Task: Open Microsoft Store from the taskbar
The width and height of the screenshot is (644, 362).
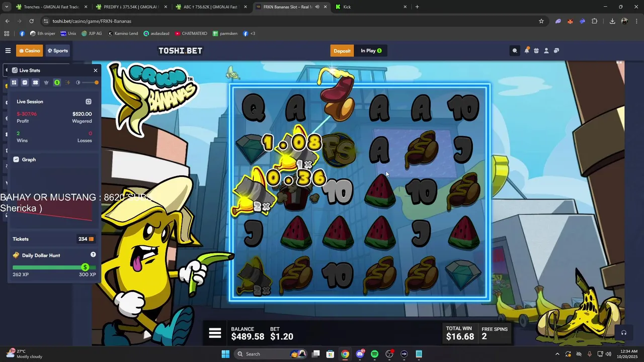Action: tap(330, 354)
